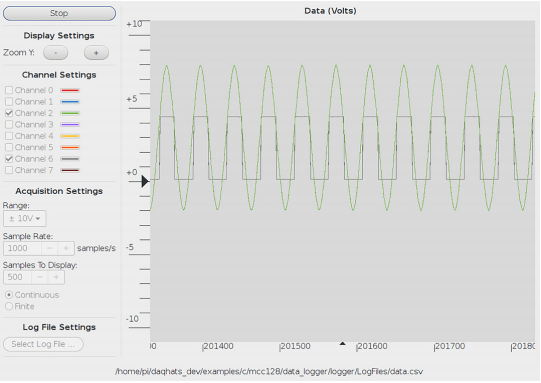Screen dimensions: 541x383
Task: Decrease Samples To Display with minus stepper
Action: pyautogui.click(x=40, y=277)
